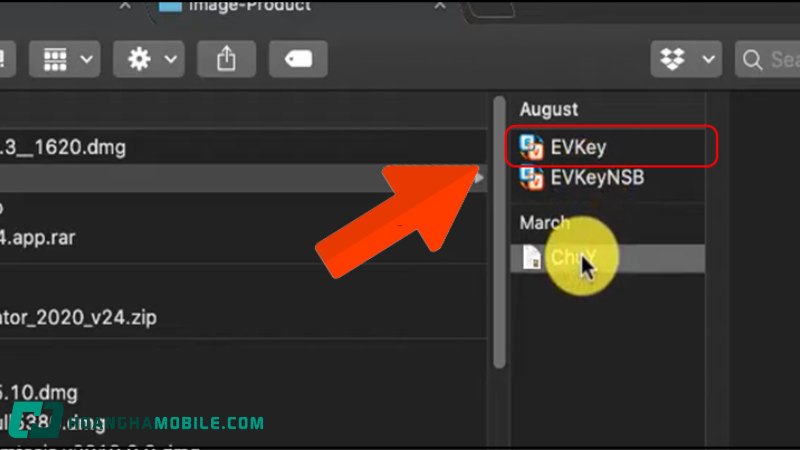Expand the highlighted folder row arrow
The image size is (800, 450).
pyautogui.click(x=479, y=178)
